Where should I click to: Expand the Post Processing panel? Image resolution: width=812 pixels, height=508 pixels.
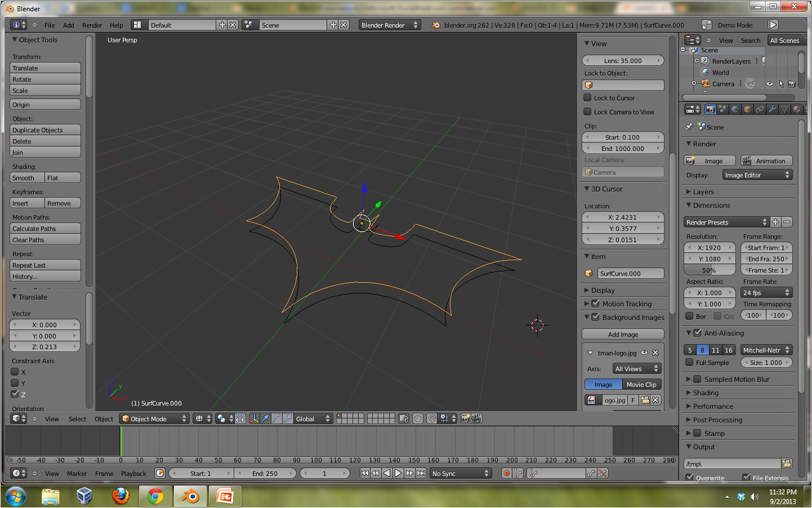click(717, 420)
